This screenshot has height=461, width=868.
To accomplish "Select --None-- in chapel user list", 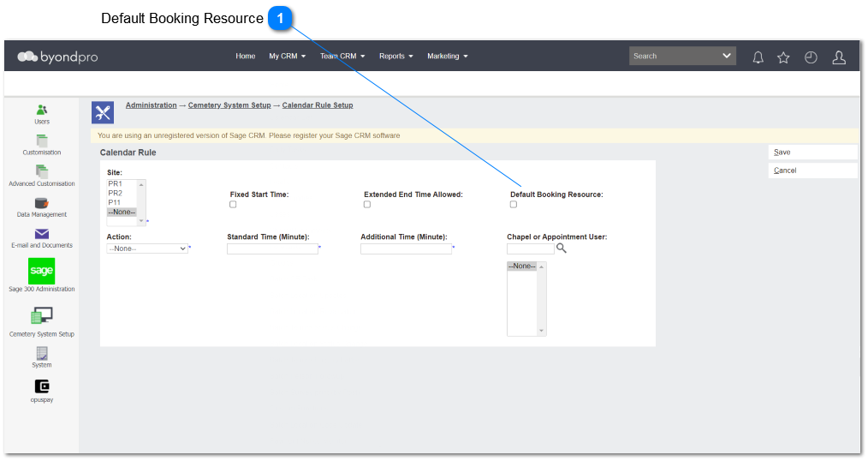I will point(522,266).
